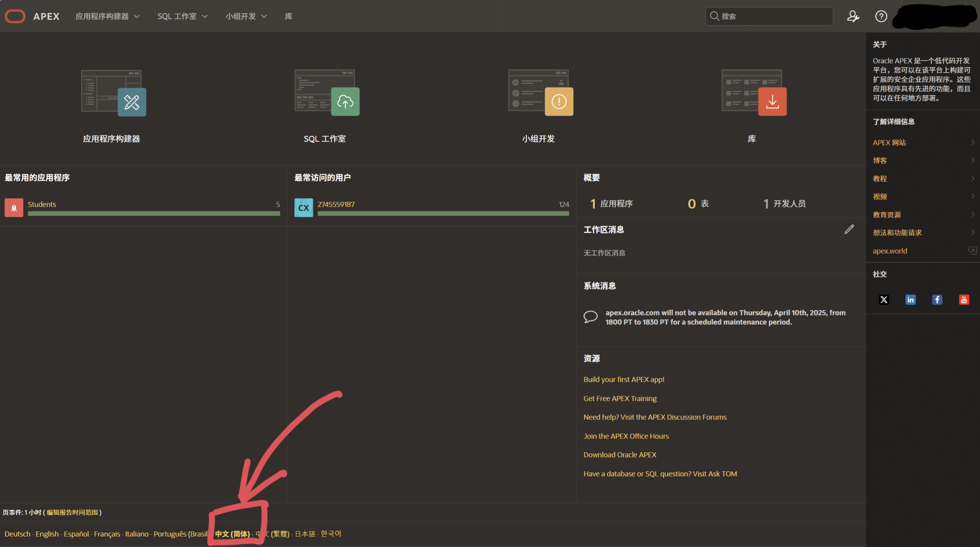Viewport: 980px width, 547px height.
Task: Open the LinkedIn social icon
Action: [910, 300]
